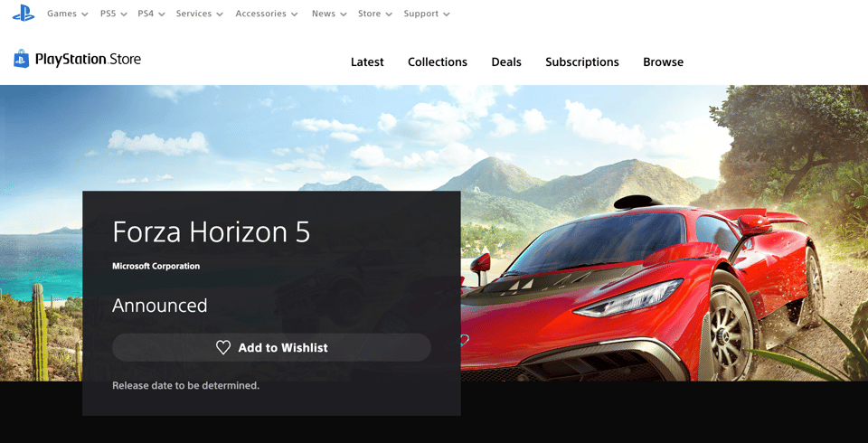The width and height of the screenshot is (868, 443).
Task: Open the Deals tab
Action: pos(506,62)
